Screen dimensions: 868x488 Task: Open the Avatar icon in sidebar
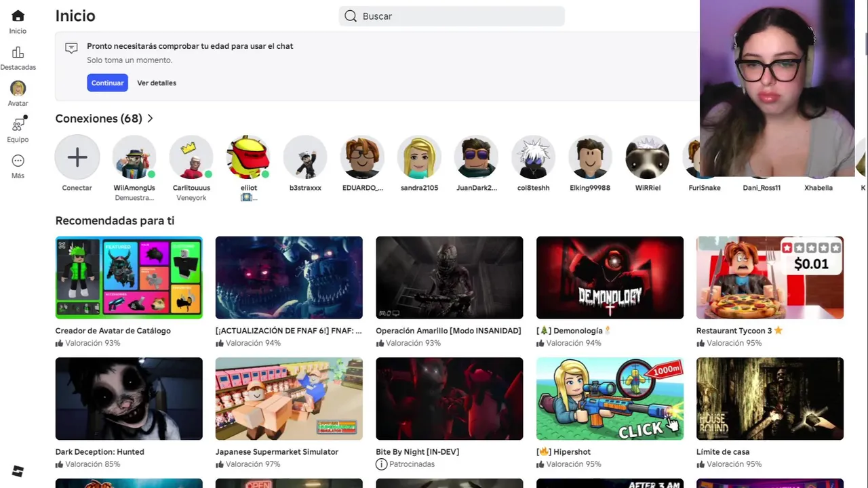click(18, 88)
